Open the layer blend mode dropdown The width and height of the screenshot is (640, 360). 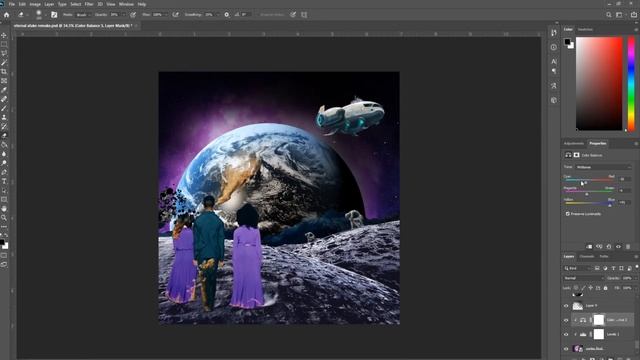[584, 278]
